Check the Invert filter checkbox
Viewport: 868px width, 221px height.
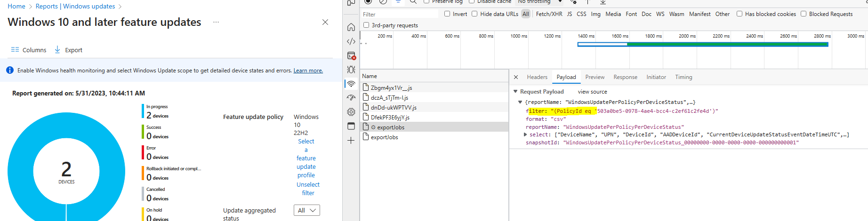[x=447, y=14]
